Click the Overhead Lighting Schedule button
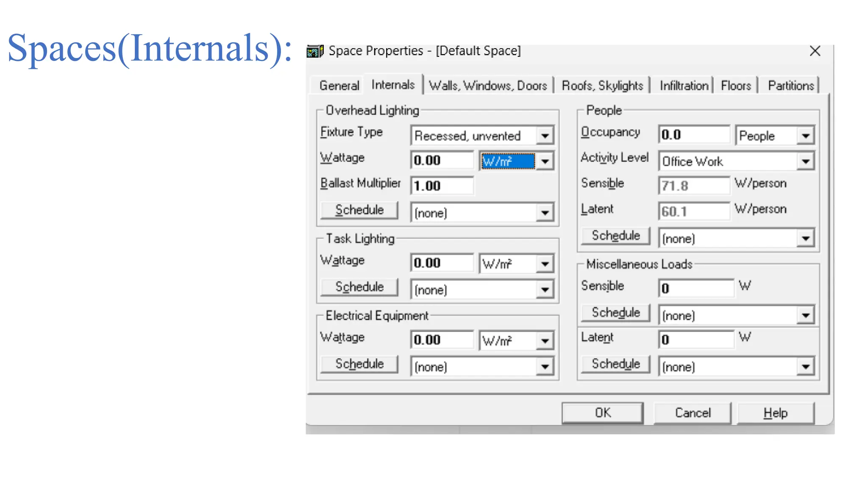The image size is (868, 488). tap(359, 210)
